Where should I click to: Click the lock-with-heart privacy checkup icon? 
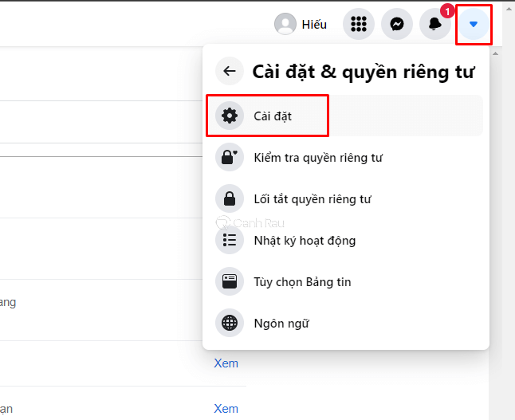pyautogui.click(x=230, y=157)
